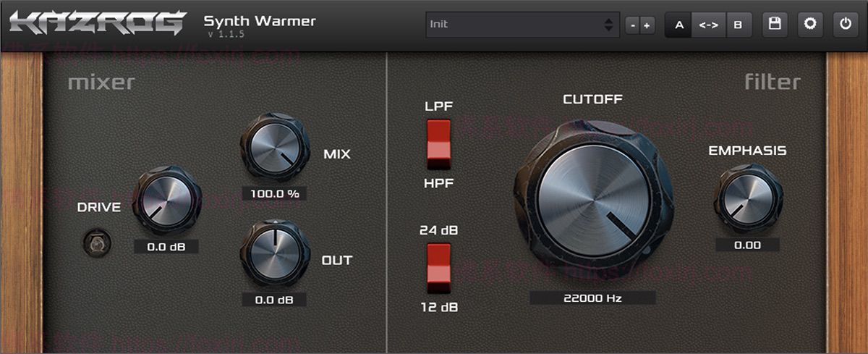
Task: Click the minus previous preset button
Action: (633, 25)
